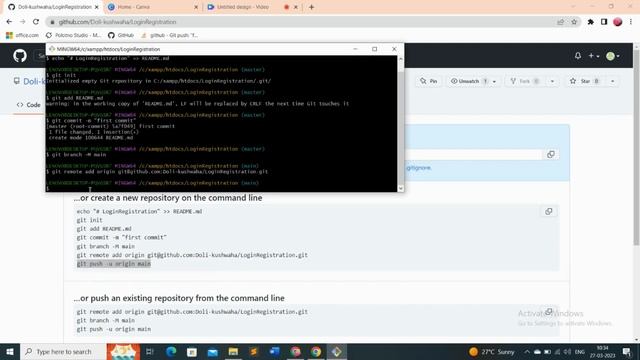The image size is (640, 360).
Task: Expand the Fork dropdown arrow
Action: tap(552, 81)
